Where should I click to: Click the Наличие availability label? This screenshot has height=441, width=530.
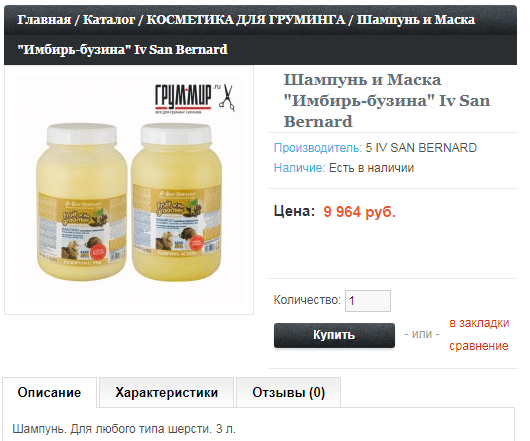click(x=299, y=168)
